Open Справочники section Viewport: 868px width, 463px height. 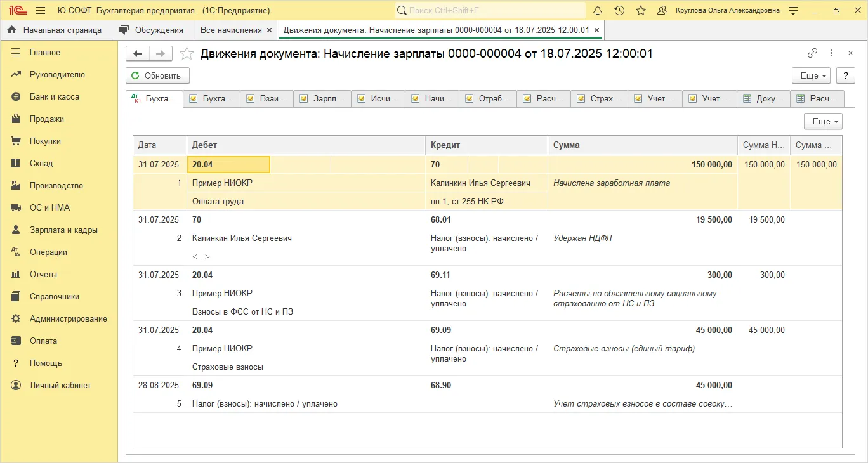(x=59, y=296)
